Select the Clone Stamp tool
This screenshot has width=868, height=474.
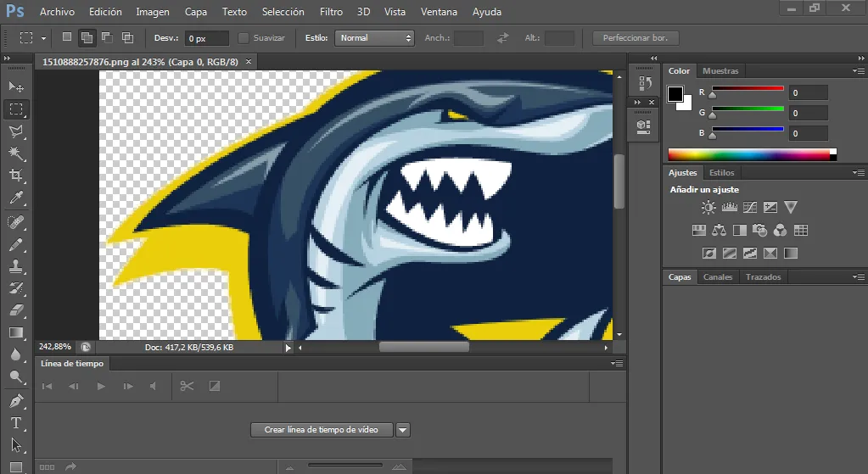[x=16, y=266]
